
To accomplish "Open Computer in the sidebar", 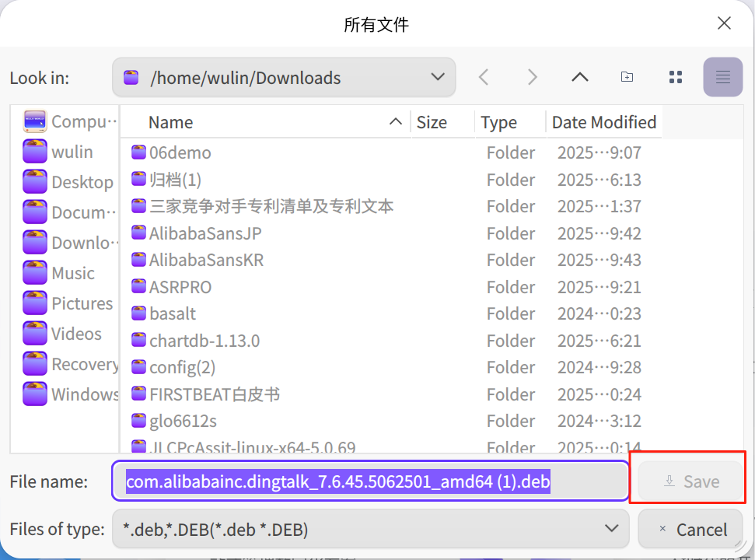I will [x=70, y=121].
